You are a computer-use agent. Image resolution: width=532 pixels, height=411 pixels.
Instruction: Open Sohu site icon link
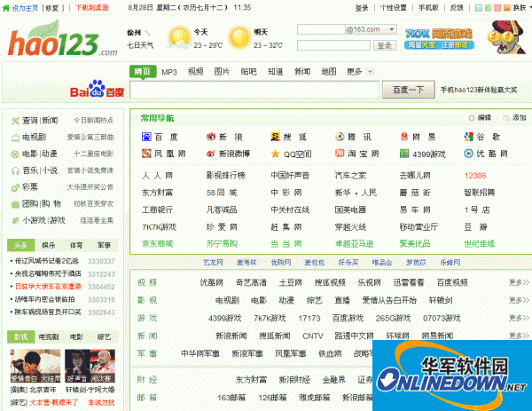click(275, 137)
